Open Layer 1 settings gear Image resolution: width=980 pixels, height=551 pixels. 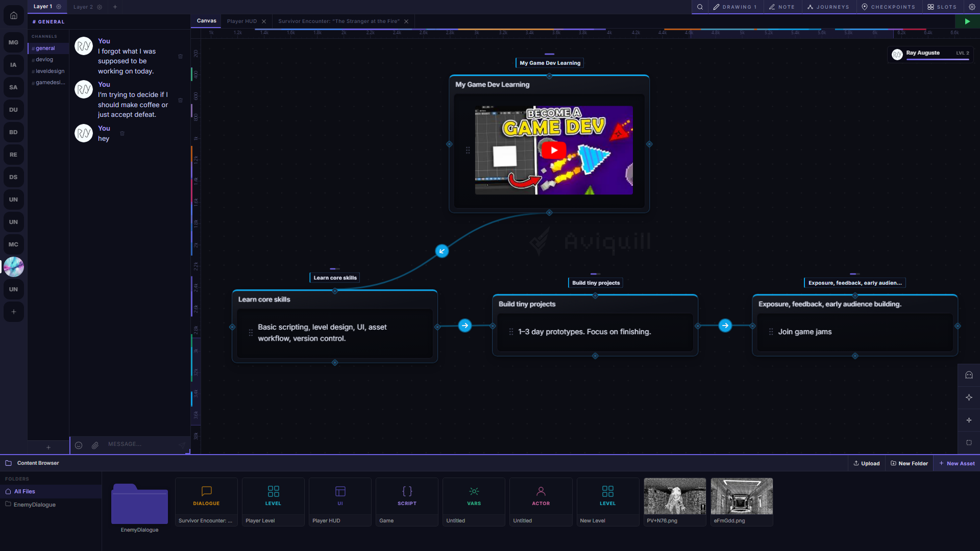coord(59,7)
